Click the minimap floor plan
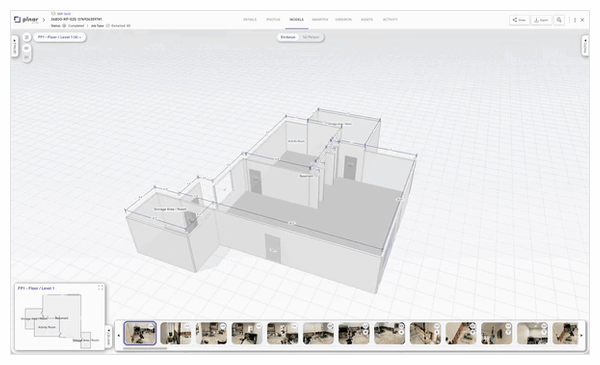Image resolution: width=600 pixels, height=365 pixels. point(59,321)
